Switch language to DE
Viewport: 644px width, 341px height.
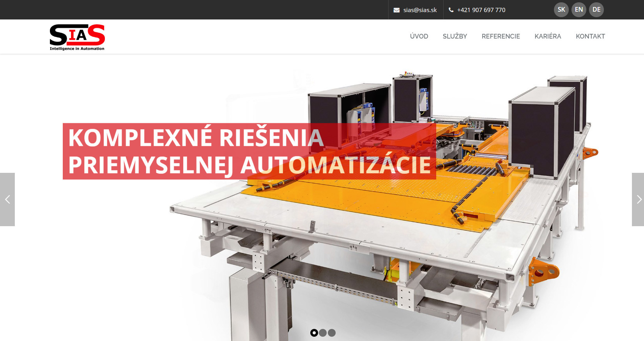coord(596,10)
